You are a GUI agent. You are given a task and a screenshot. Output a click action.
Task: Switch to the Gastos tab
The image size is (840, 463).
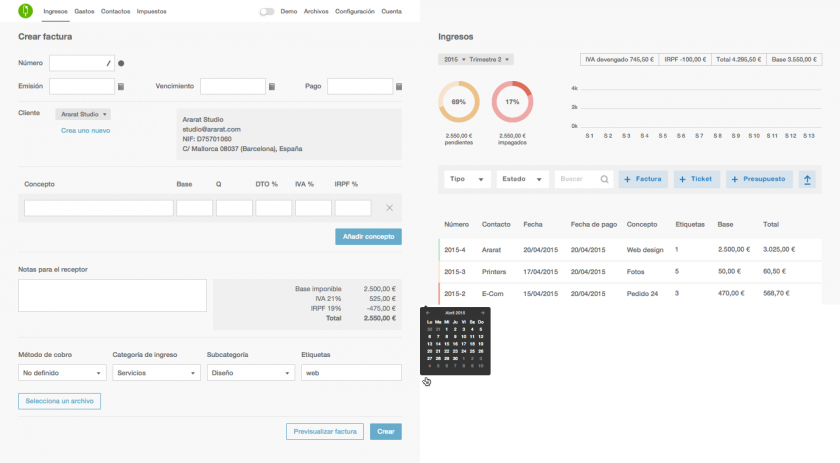click(84, 11)
